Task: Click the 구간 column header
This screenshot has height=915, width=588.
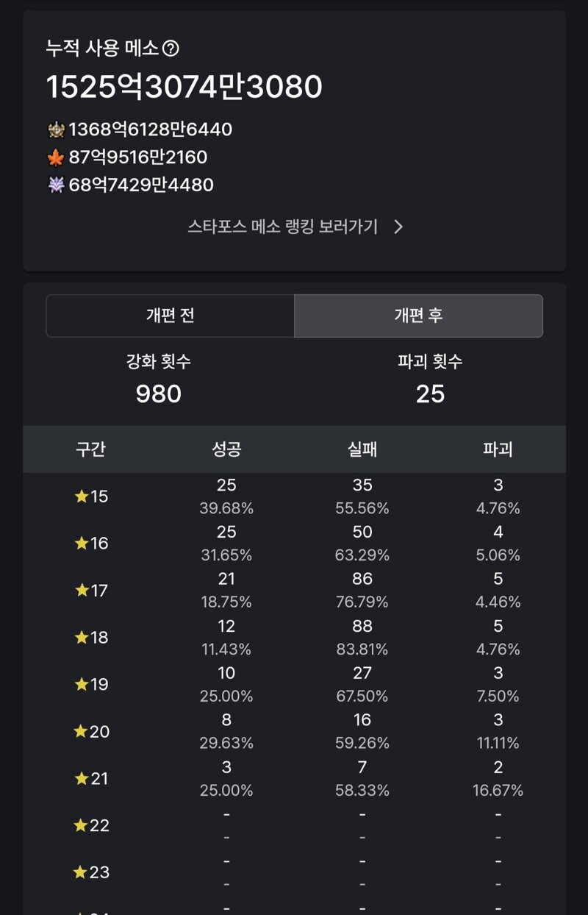Action: tap(90, 449)
